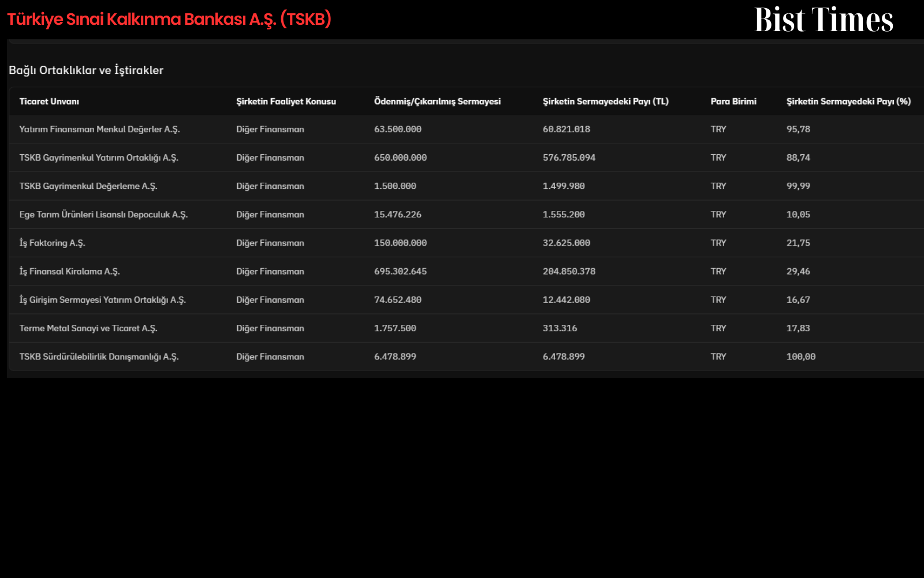Select TSKB Sürdürülebilirlik Danışmanlığı A.Ş.
The width and height of the screenshot is (924, 578).
[x=99, y=357]
